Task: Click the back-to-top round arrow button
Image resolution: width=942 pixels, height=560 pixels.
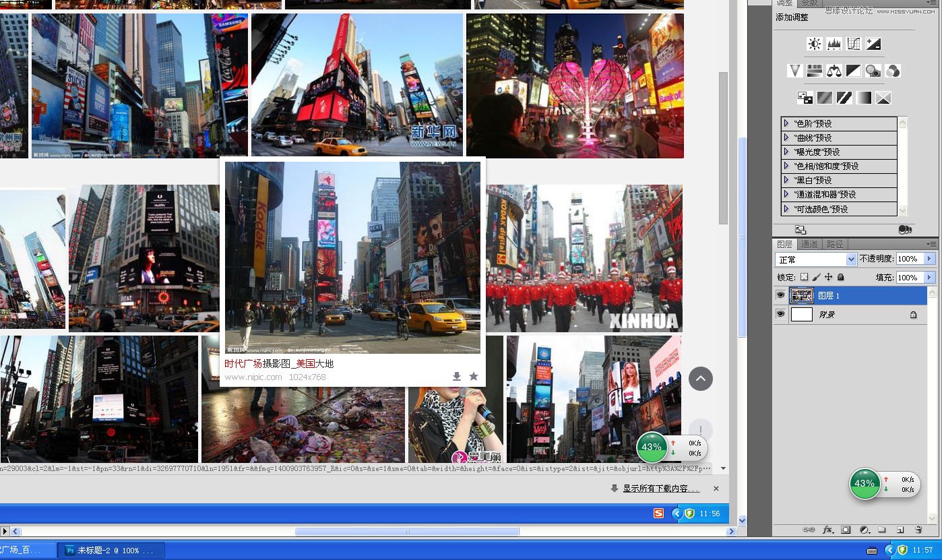Action: [701, 379]
